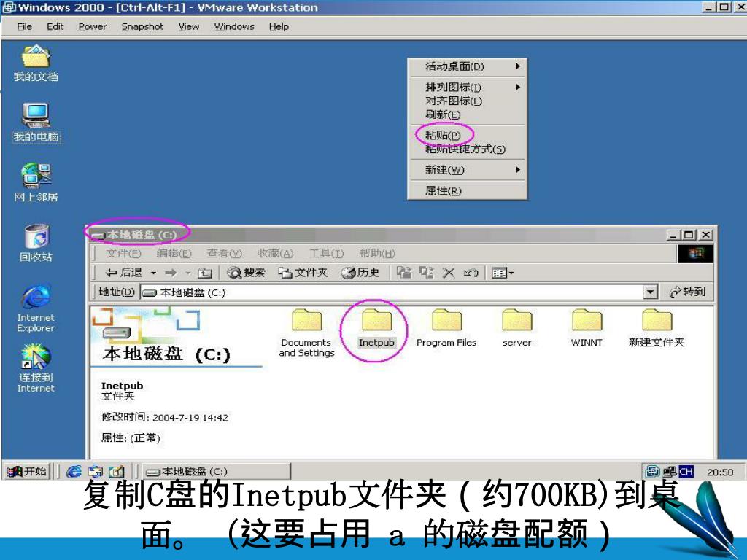Click the up-one-level folder icon
This screenshot has width=747, height=560.
[205, 273]
